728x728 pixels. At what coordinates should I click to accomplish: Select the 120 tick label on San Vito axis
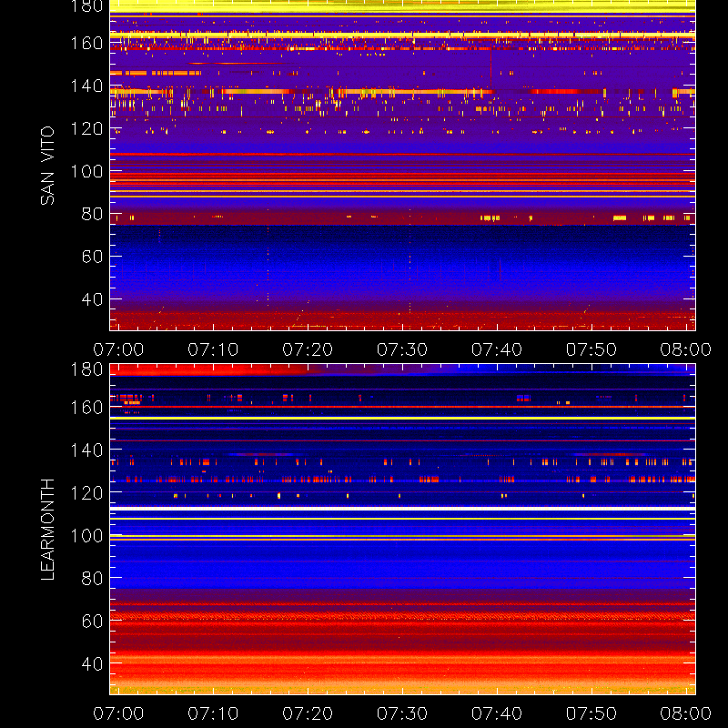click(x=86, y=128)
